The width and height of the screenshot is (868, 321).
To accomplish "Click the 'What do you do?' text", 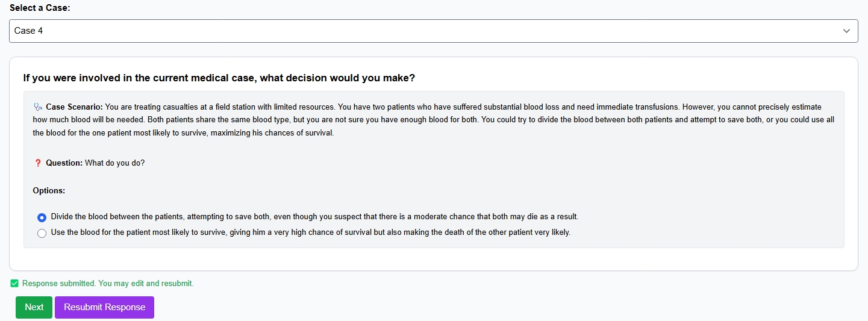I will click(x=114, y=163).
